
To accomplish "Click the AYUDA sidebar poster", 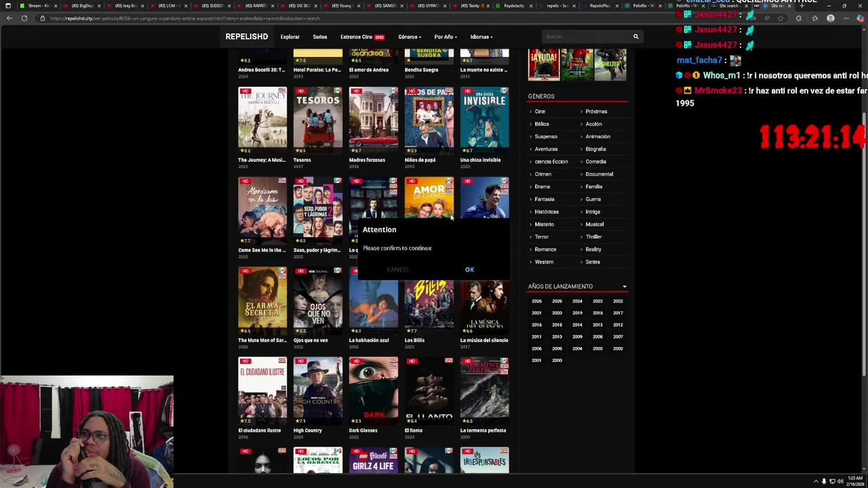I will (544, 64).
